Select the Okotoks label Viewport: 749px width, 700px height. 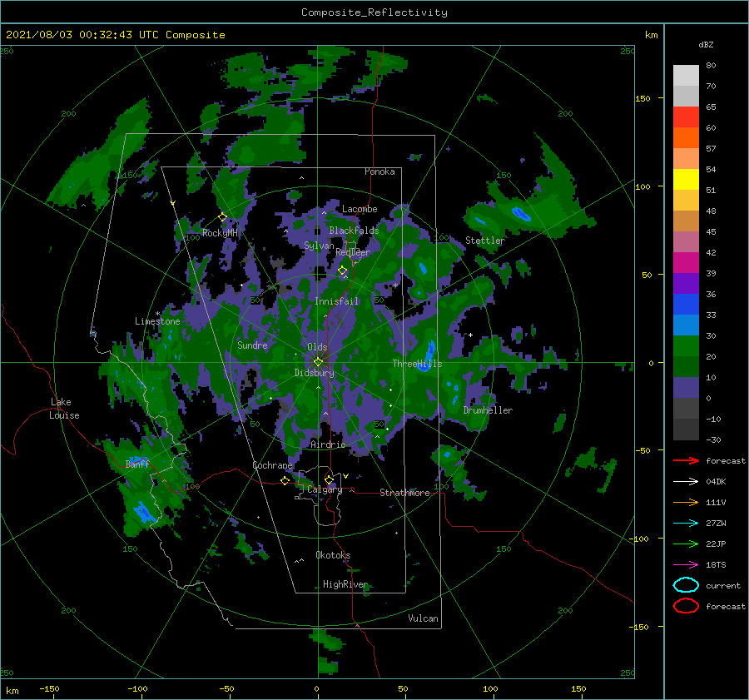(x=333, y=555)
